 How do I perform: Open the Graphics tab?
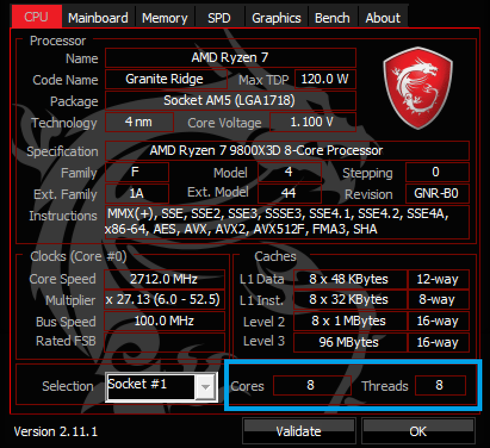pos(276,17)
